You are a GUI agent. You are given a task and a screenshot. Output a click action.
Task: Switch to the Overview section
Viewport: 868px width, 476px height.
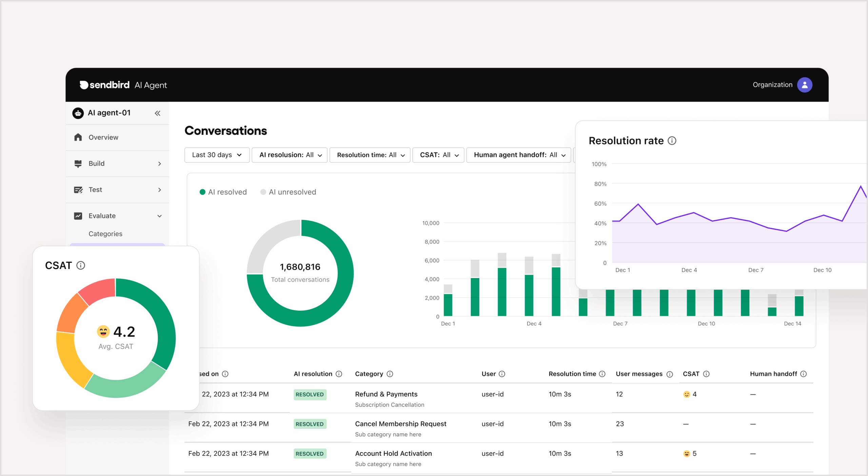[x=103, y=137]
